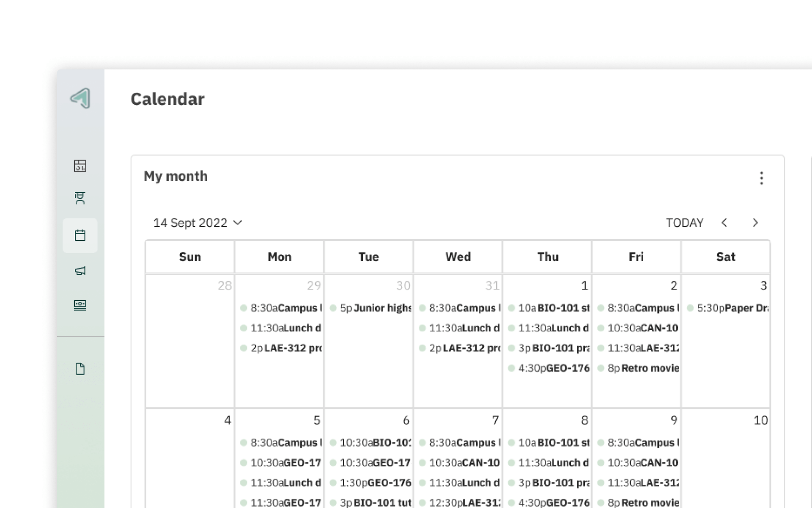Viewport: 812px width, 508px height.
Task: Open 11:30a LAE-31 event on Friday 2
Action: click(638, 348)
